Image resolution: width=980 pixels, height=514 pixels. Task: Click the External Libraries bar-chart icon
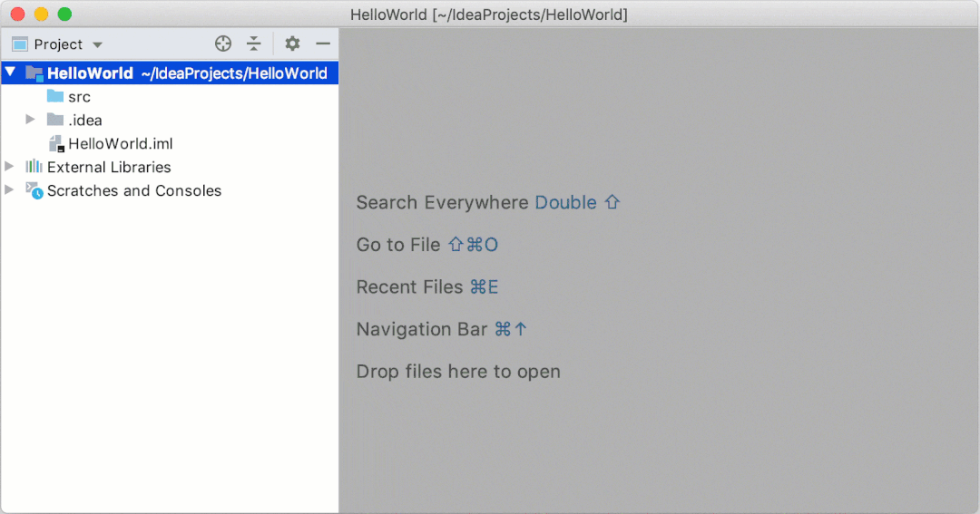pos(34,166)
